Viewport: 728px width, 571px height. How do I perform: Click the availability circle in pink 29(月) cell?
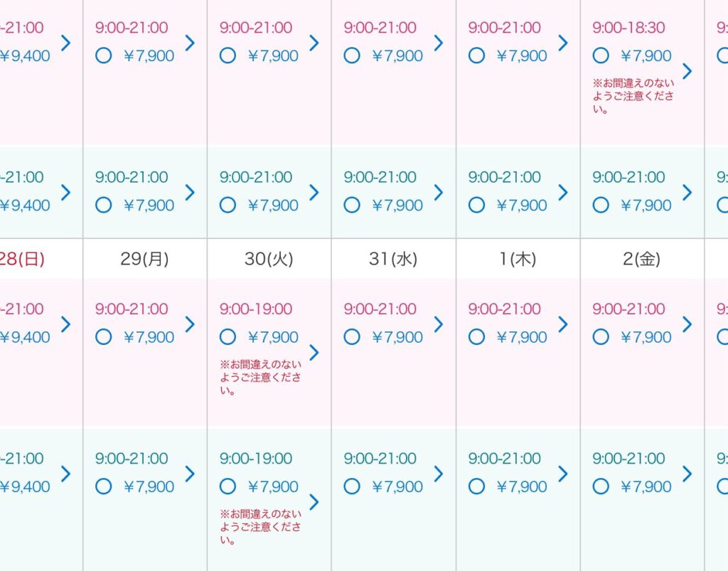(103, 337)
